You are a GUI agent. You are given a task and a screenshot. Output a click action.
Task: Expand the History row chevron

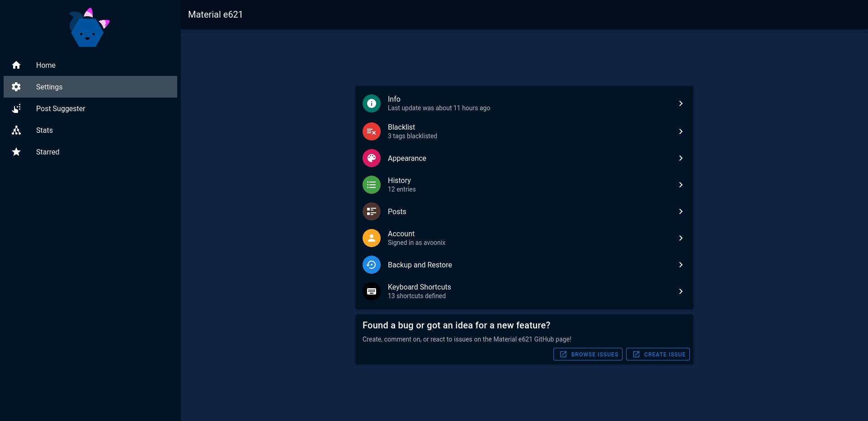point(681,185)
